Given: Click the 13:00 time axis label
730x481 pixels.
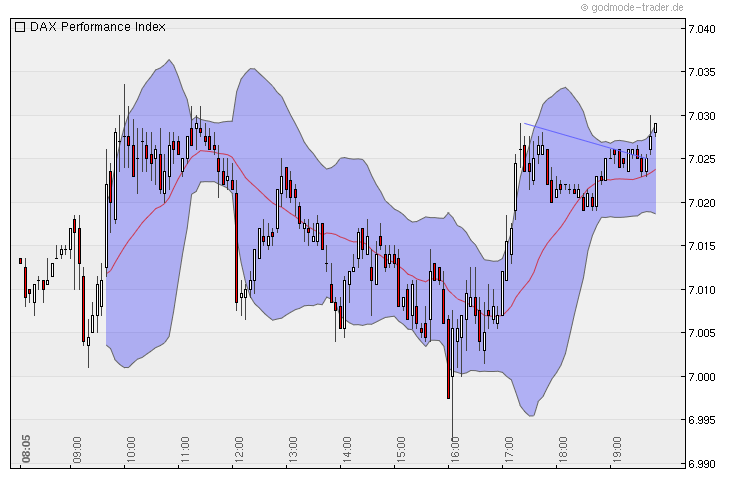Looking at the screenshot, I should pyautogui.click(x=293, y=450).
